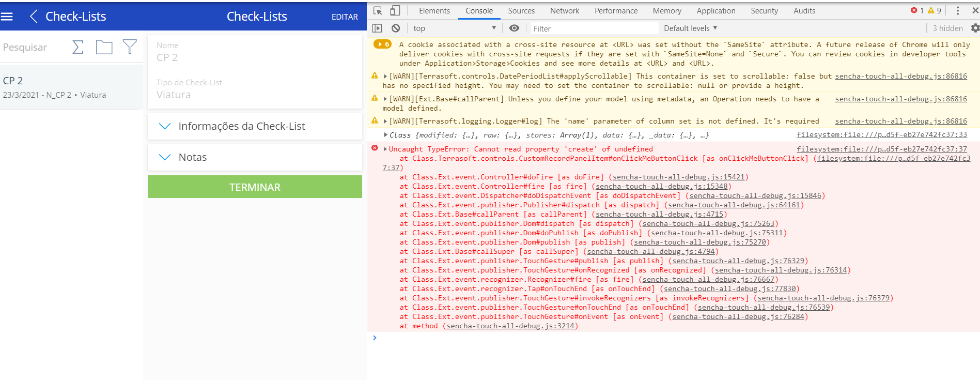Switch to the Memory tab
Screen dimensions: 980x380
point(667,10)
